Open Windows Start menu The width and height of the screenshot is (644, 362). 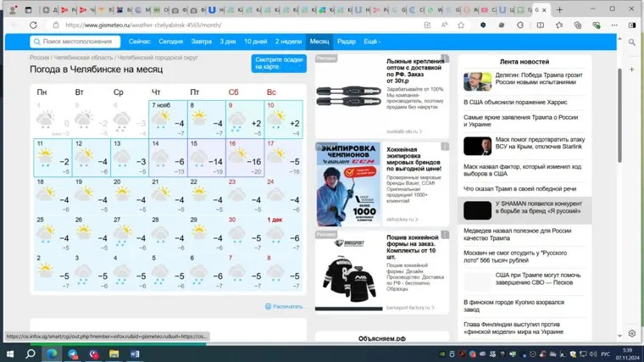[9, 353]
